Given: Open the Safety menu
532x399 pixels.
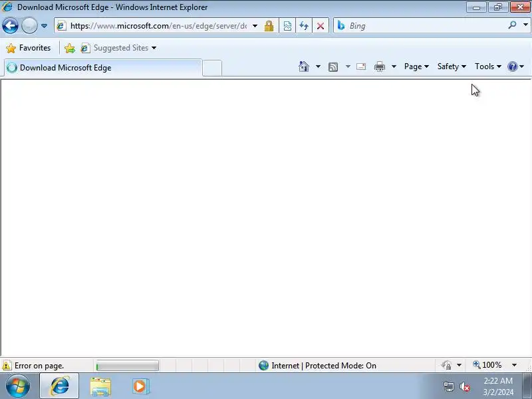Looking at the screenshot, I should point(452,66).
